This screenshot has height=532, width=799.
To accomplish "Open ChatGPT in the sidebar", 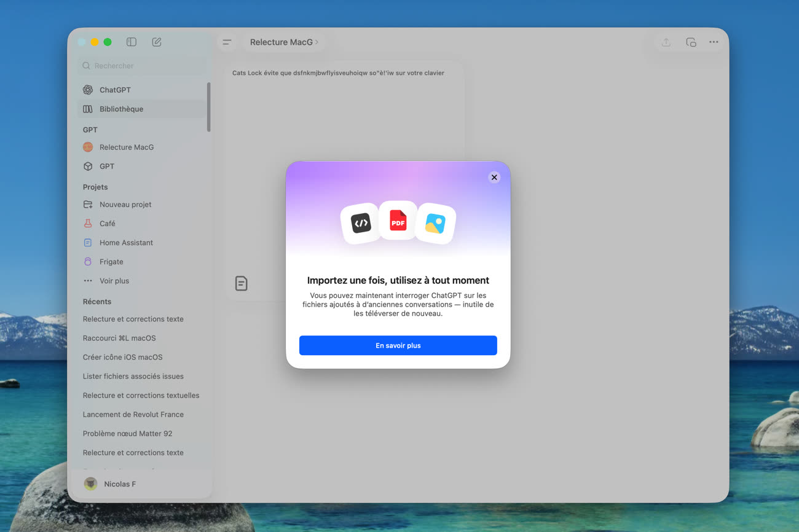I will point(142,90).
